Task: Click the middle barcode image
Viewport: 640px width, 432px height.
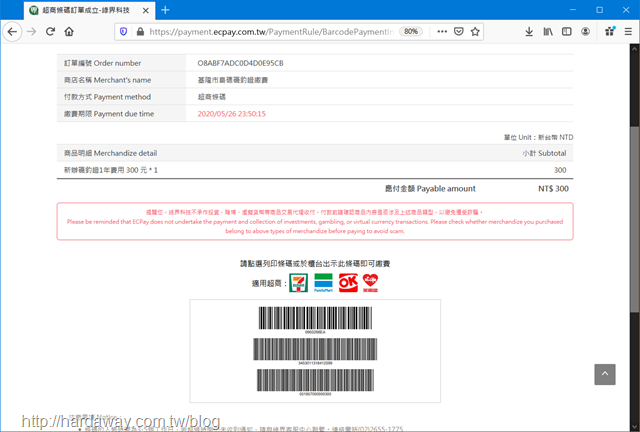Action: tap(315, 351)
